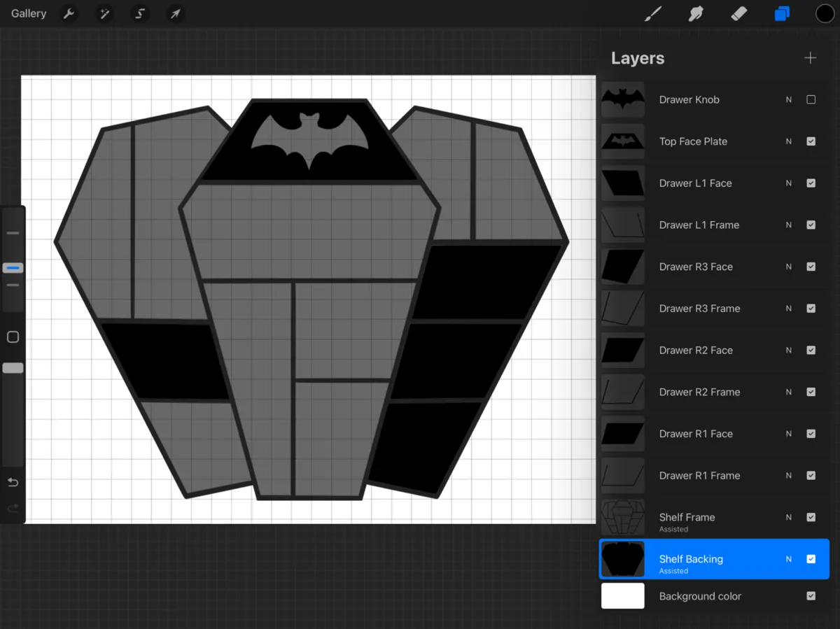Open the white Background color swatch

point(623,596)
